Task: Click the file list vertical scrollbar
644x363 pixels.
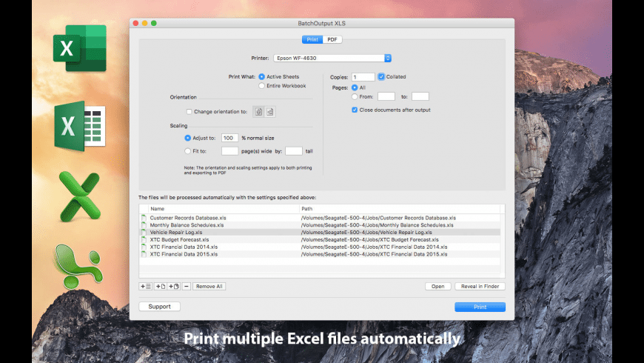Action: [x=503, y=244]
